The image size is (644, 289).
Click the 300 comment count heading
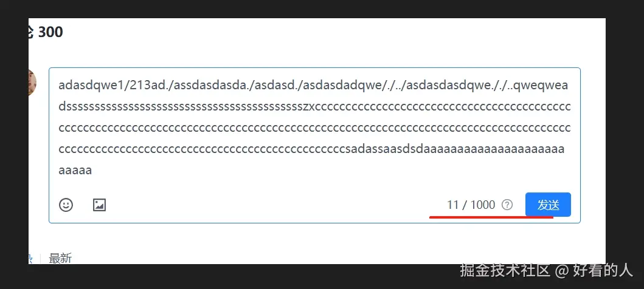(x=50, y=32)
